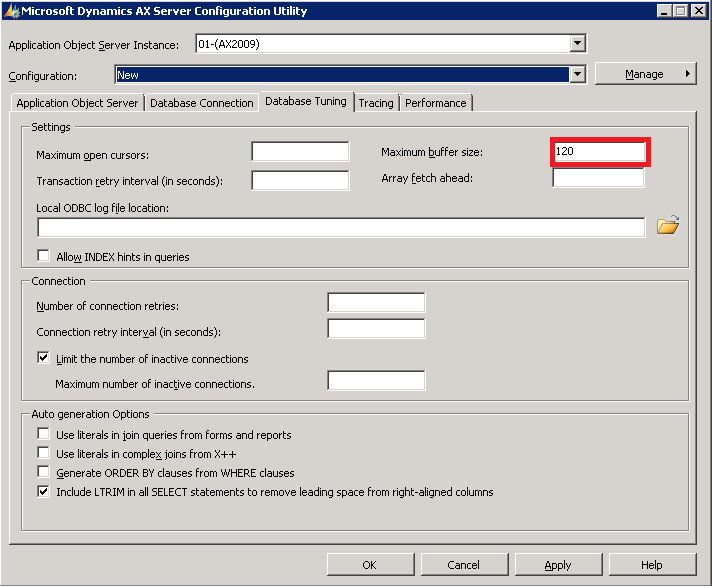This screenshot has height=586, width=712.
Task: Focus Transaction retry interval field
Action: [x=300, y=180]
